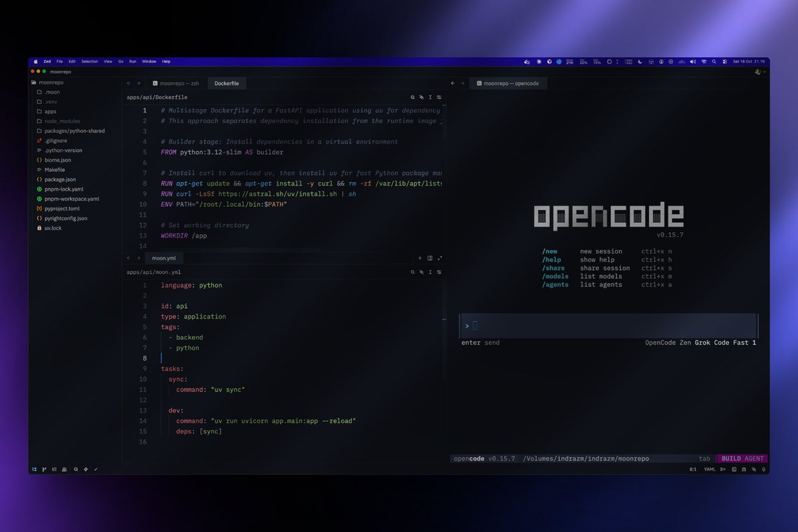Toggle the Do Not Disturb moon icon
798x532 pixels.
(x=640, y=61)
